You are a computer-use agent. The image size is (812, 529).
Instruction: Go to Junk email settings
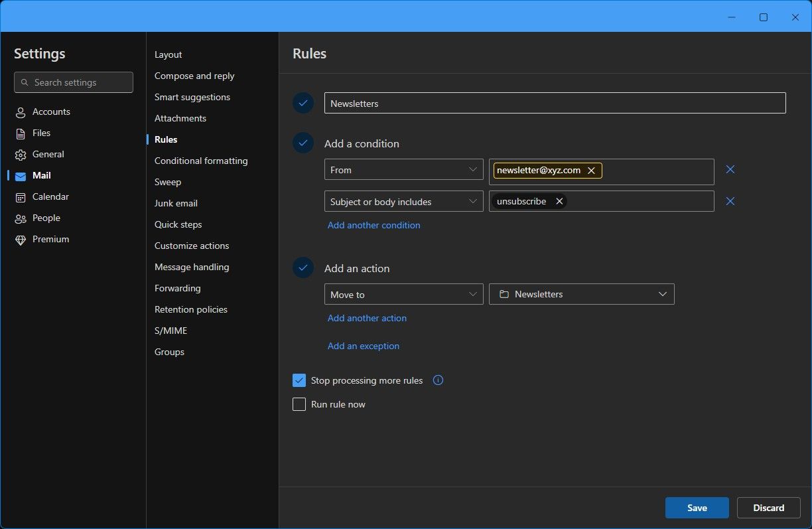click(176, 203)
